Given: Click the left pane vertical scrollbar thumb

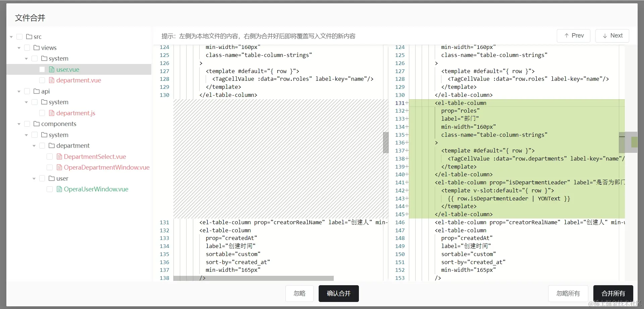Looking at the screenshot, I should (386, 142).
